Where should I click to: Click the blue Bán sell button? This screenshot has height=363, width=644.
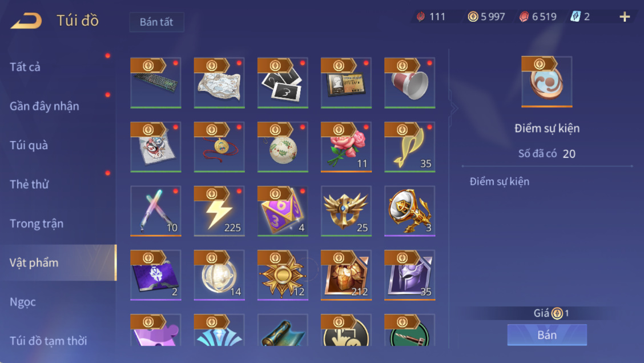(547, 334)
